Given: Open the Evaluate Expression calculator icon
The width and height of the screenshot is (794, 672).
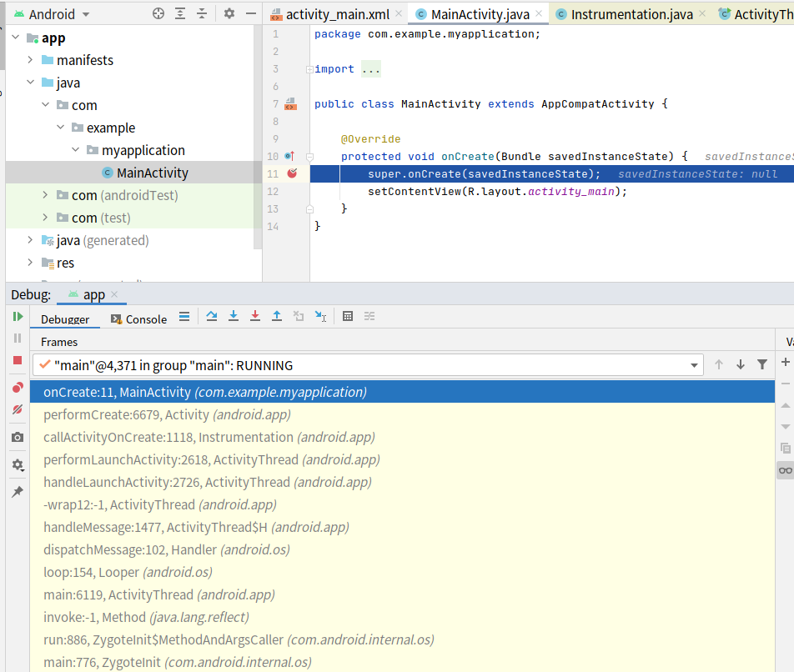Looking at the screenshot, I should [x=348, y=317].
